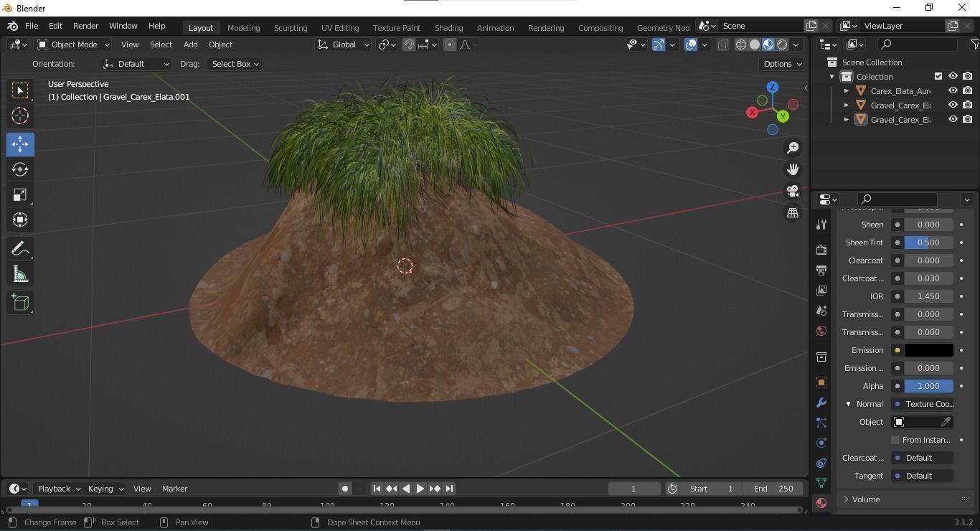Select the Move tool in toolbar
980x531 pixels.
(20, 144)
